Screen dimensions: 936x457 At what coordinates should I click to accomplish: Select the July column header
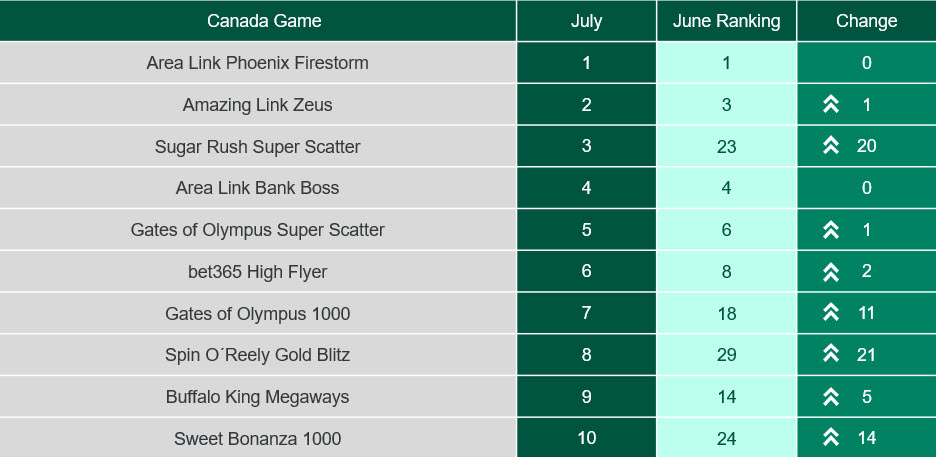pyautogui.click(x=586, y=21)
